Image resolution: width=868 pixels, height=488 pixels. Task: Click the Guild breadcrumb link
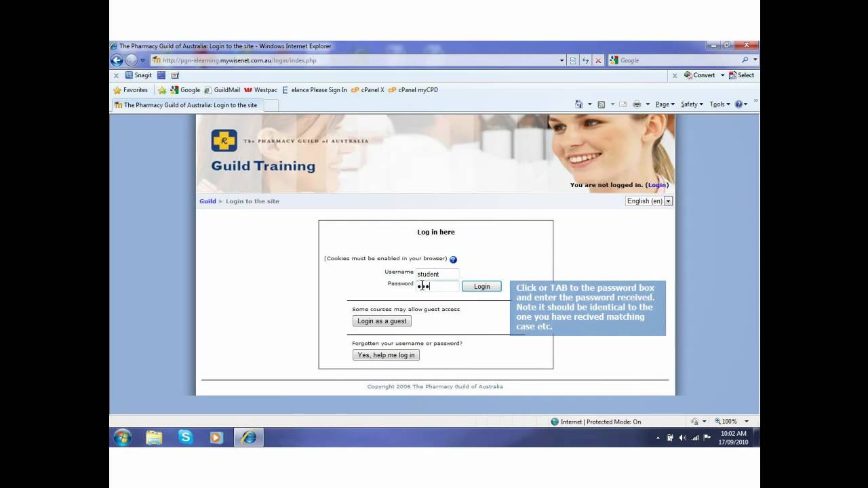(x=208, y=201)
